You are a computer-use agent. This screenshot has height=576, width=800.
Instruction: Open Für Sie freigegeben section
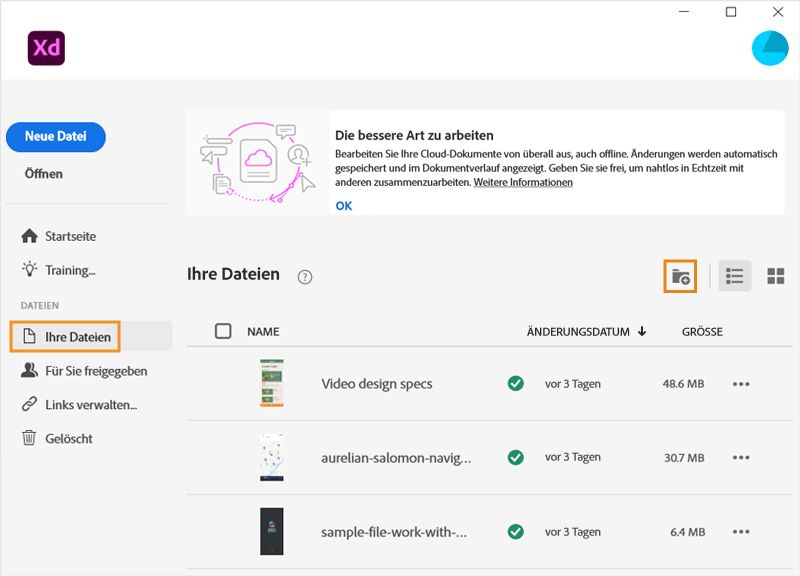95,371
